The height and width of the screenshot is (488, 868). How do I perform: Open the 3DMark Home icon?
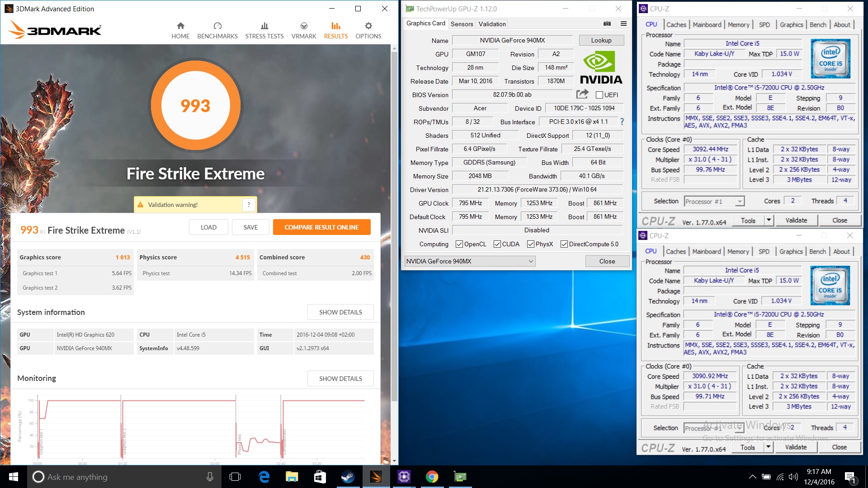[x=180, y=26]
